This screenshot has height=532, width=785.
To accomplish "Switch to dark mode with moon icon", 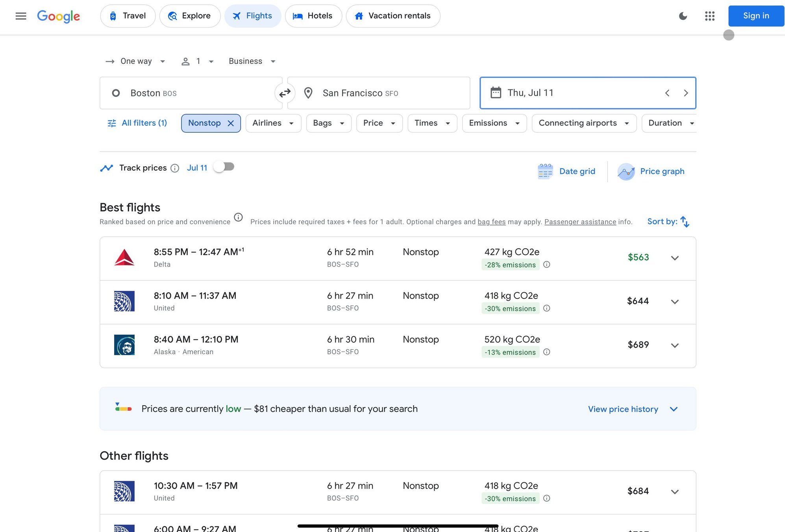I will tap(683, 16).
